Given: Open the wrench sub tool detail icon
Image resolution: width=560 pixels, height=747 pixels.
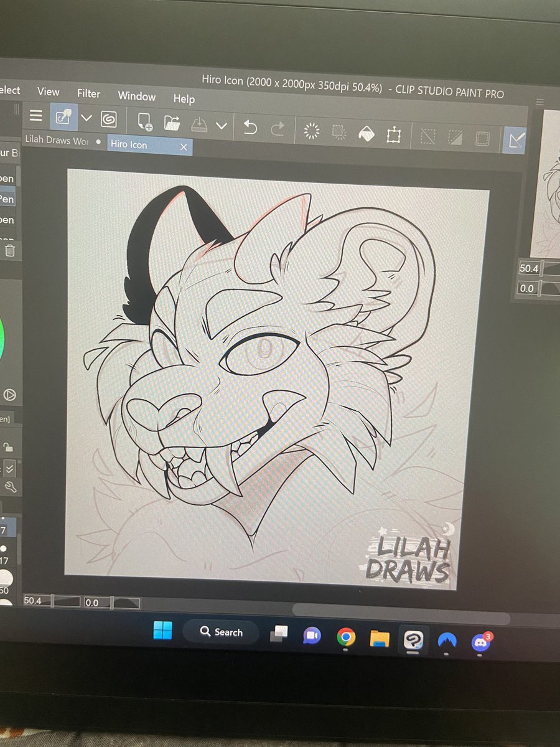Looking at the screenshot, I should coord(10,487).
